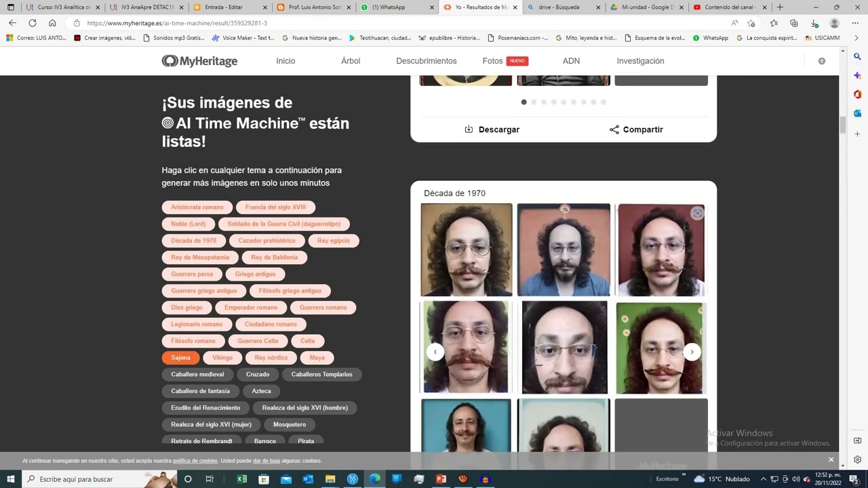The image size is (868, 488).
Task: Go to previous images with left arrow
Action: click(x=435, y=351)
